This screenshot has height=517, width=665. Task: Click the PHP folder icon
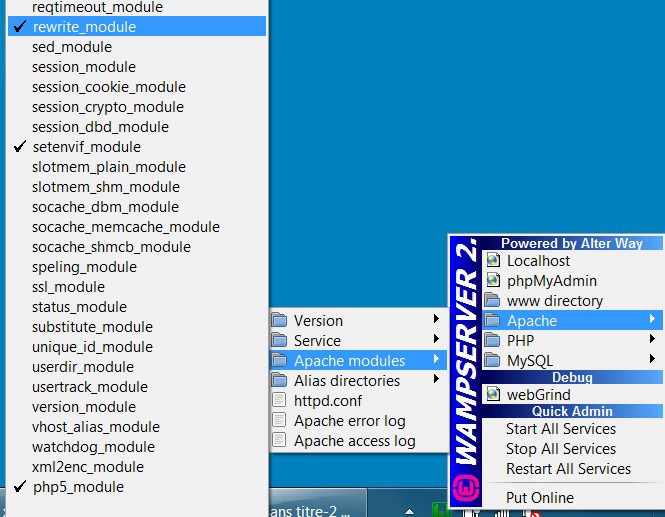tap(492, 340)
